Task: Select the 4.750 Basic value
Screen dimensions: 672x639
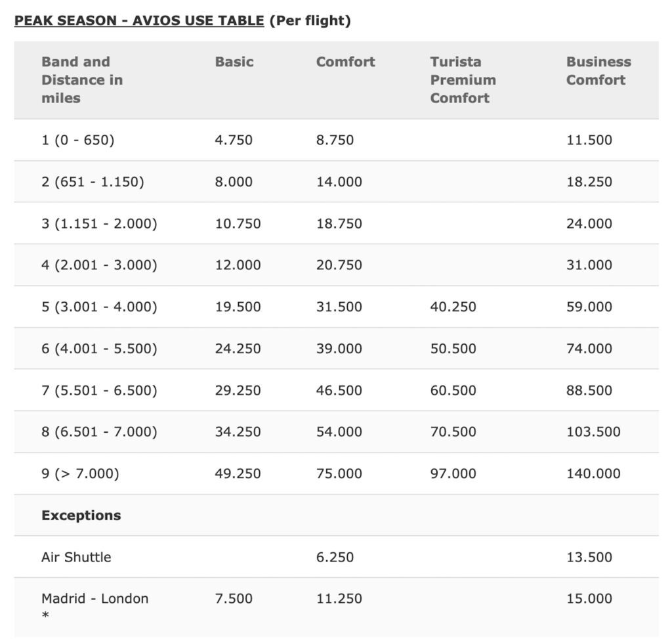Action: (234, 141)
